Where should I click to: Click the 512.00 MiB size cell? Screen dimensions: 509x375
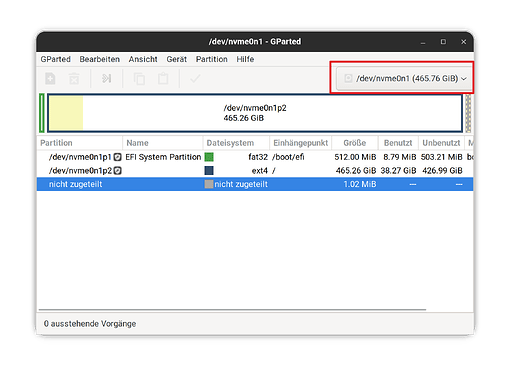click(355, 157)
